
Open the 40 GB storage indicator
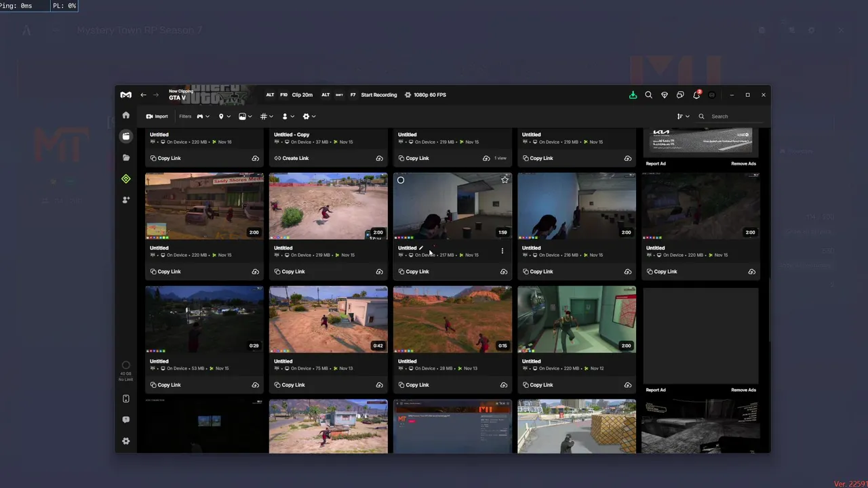(x=126, y=371)
